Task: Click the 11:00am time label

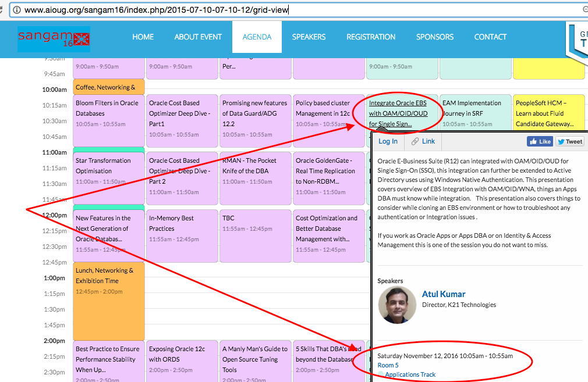Action: [54, 152]
